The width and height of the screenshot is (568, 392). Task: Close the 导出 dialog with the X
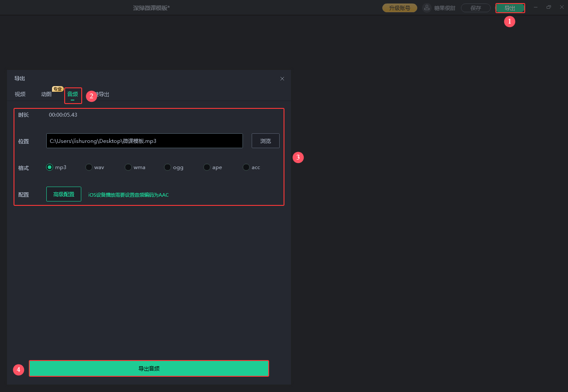click(x=282, y=79)
